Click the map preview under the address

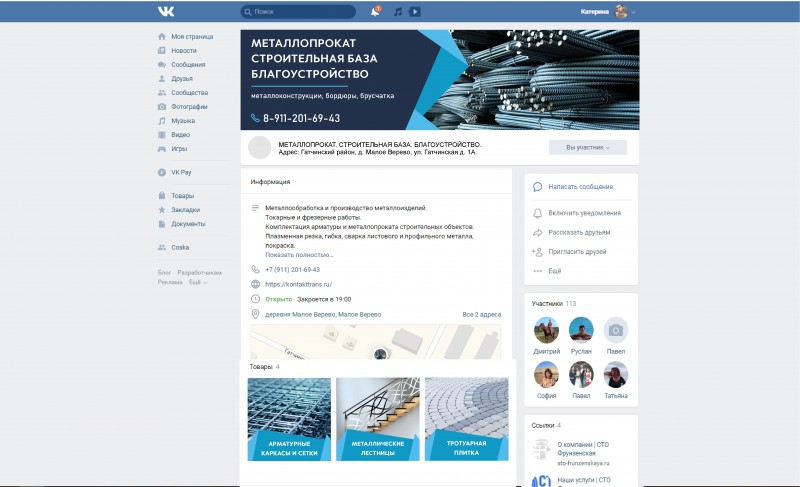376,342
